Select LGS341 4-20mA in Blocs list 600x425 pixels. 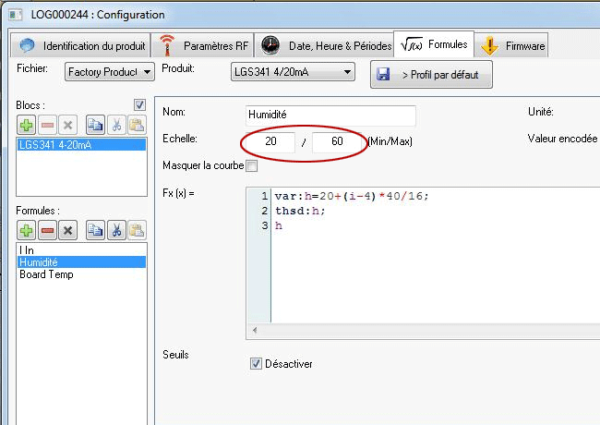pyautogui.click(x=82, y=145)
